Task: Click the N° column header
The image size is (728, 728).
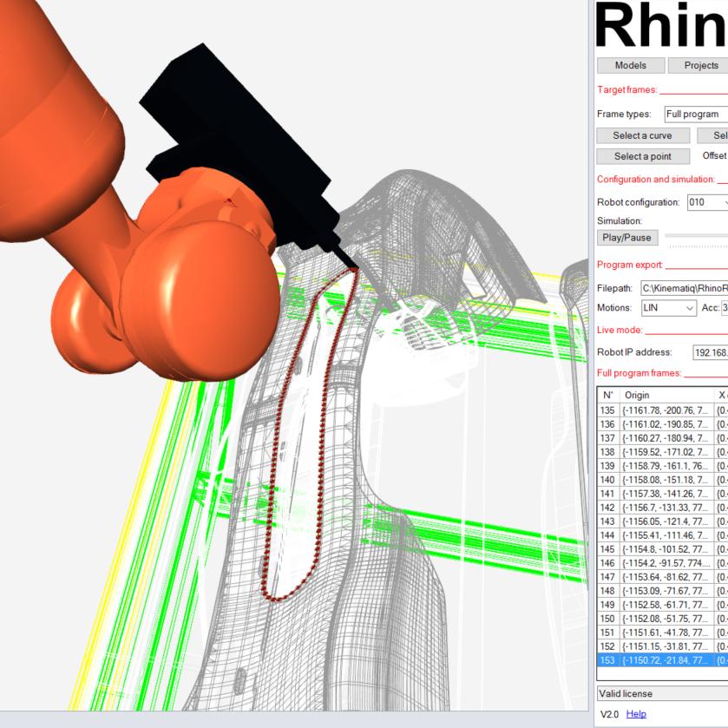Action: tap(607, 395)
